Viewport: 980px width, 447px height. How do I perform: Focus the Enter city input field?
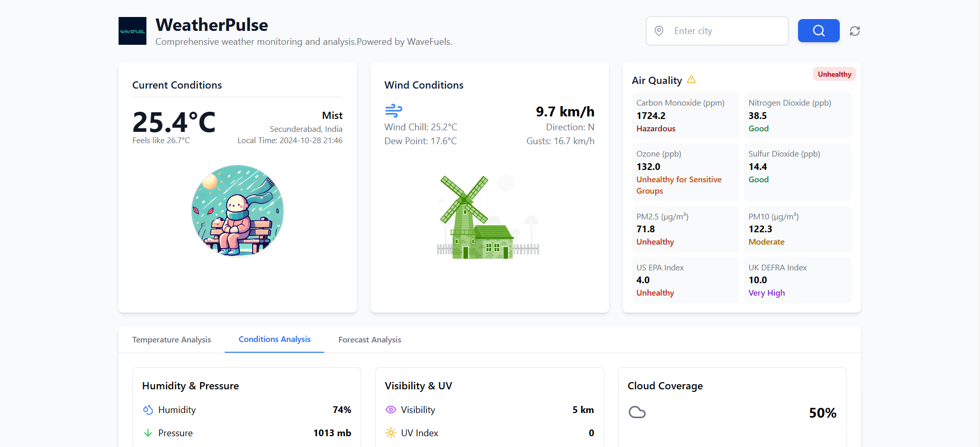point(717,31)
